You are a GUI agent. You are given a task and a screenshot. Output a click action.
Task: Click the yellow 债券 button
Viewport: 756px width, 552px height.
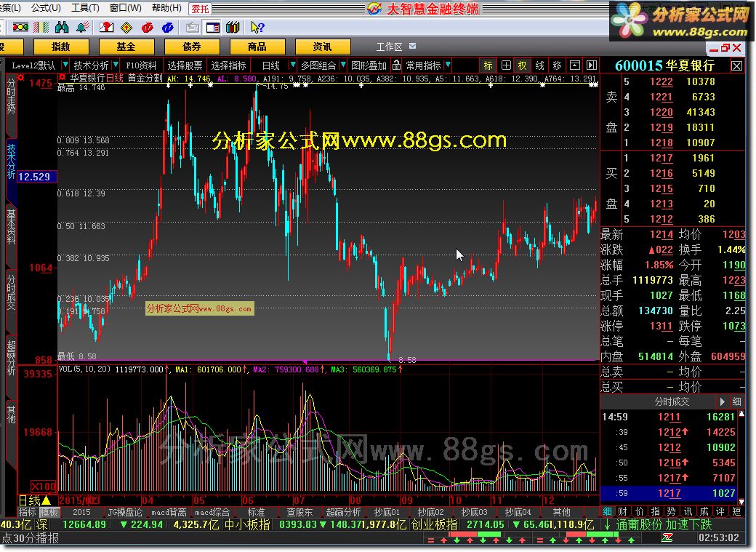tap(191, 47)
